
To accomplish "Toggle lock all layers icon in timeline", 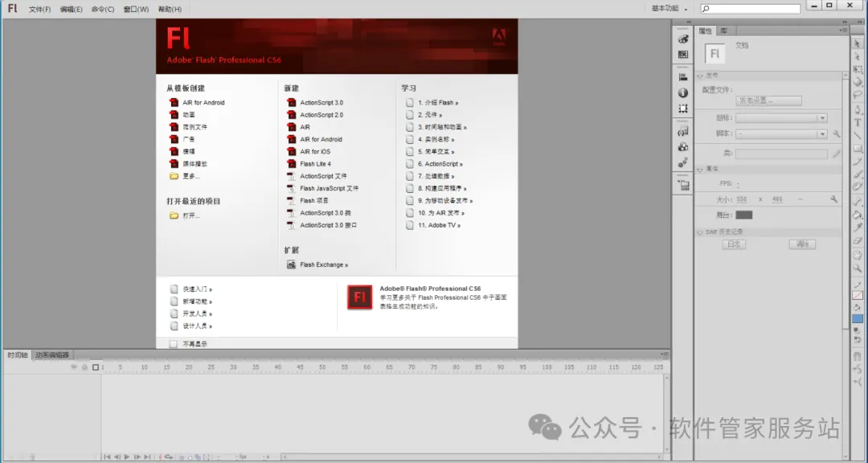I will click(84, 367).
